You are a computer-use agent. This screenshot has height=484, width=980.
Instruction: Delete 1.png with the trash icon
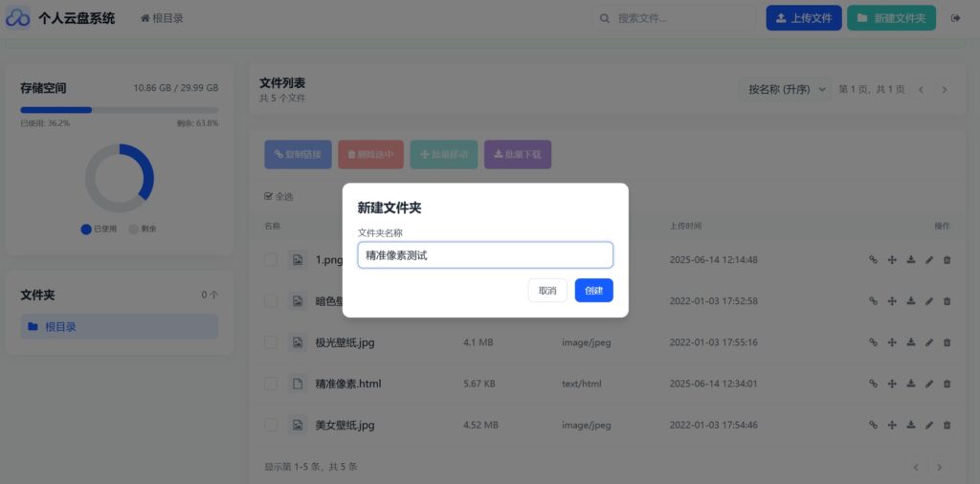[x=947, y=260]
